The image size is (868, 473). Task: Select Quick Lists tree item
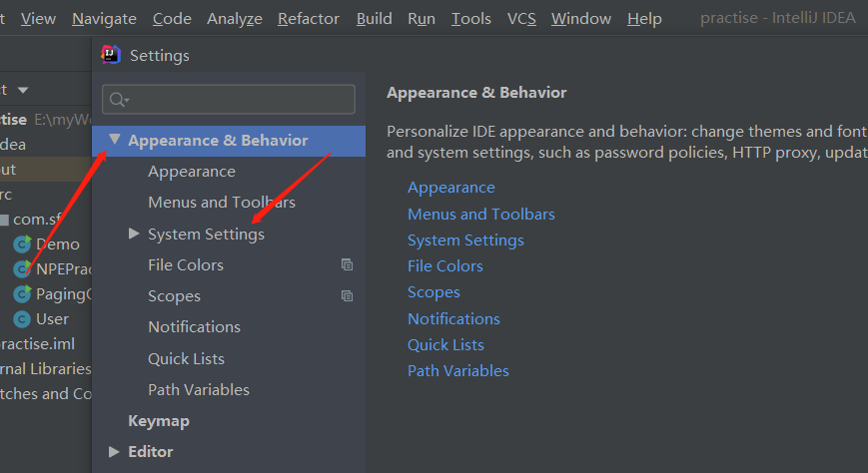(x=186, y=358)
